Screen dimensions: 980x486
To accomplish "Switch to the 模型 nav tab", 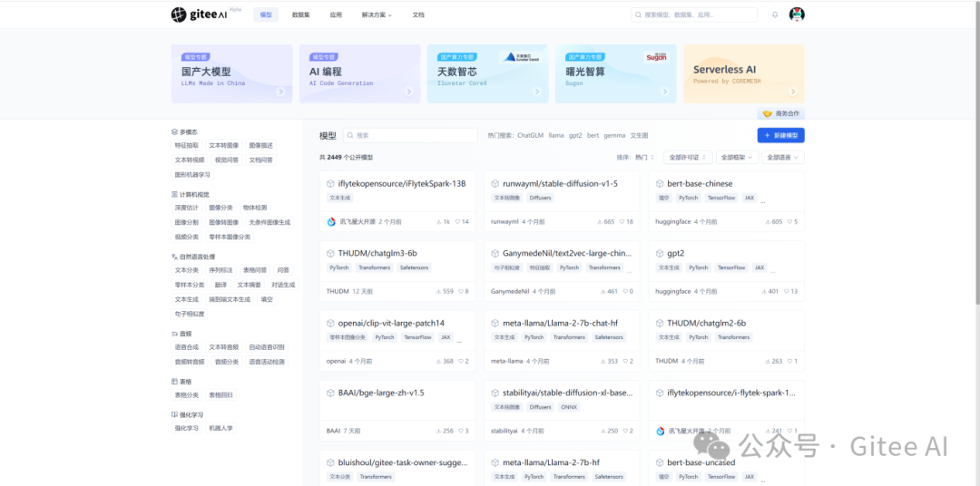I will pyautogui.click(x=266, y=15).
